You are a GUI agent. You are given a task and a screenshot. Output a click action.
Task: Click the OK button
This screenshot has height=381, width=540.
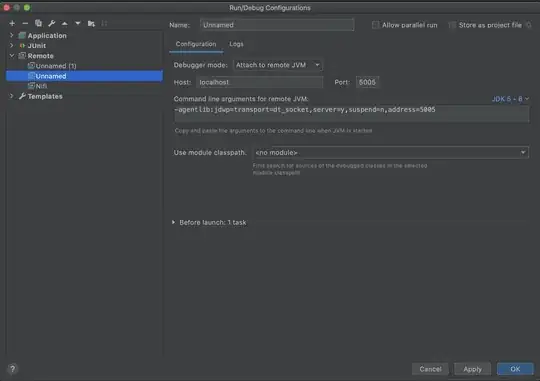(x=515, y=369)
